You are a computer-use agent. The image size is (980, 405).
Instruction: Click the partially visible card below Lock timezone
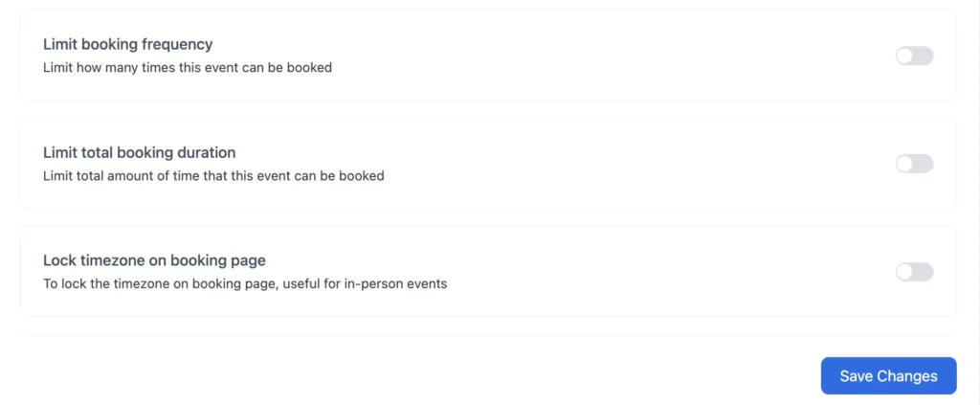tap(488, 335)
